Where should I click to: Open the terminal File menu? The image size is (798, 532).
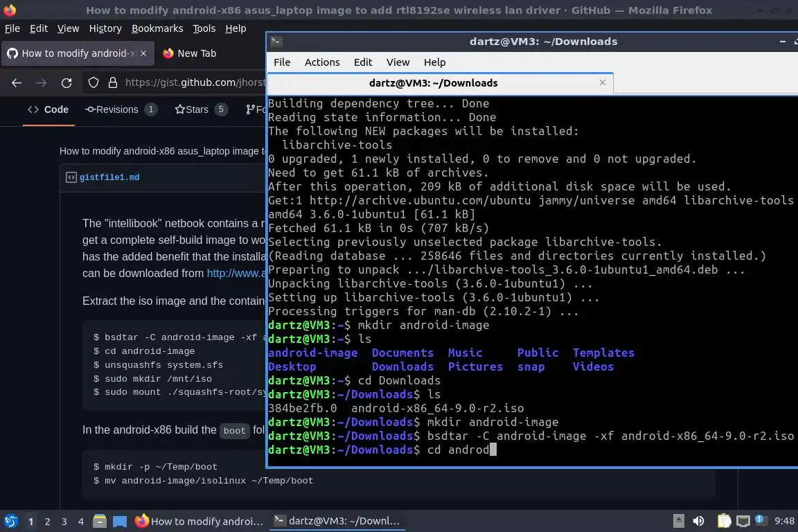[x=282, y=62]
